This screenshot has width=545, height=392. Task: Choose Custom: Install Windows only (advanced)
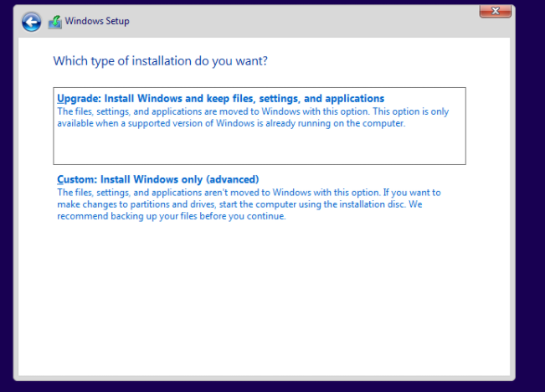(x=158, y=179)
